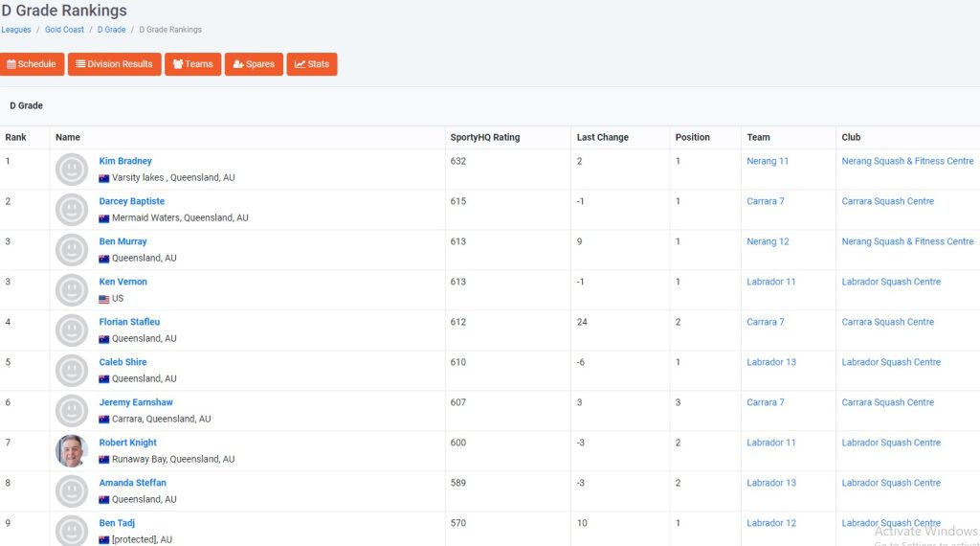Click Darcey Baptiste's avatar icon

[72, 210]
